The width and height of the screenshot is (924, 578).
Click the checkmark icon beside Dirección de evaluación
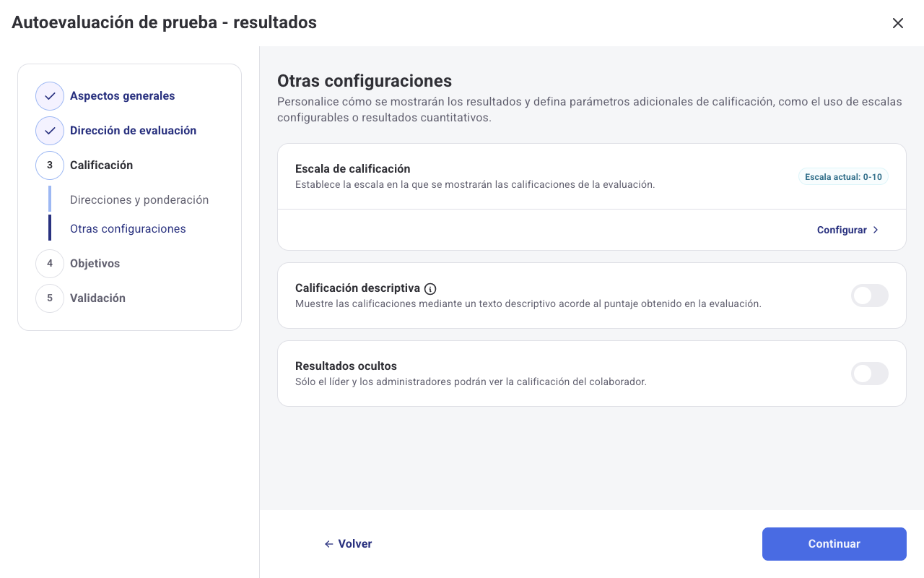tap(50, 131)
